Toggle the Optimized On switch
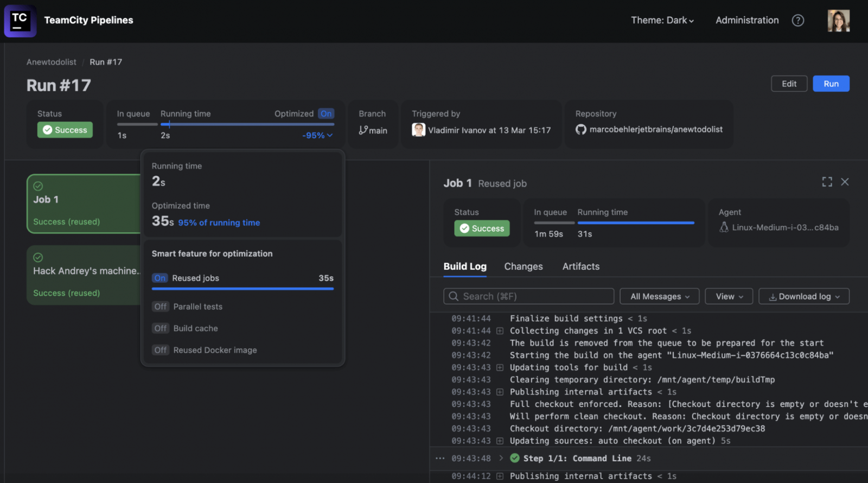Image resolution: width=868 pixels, height=483 pixels. (326, 113)
